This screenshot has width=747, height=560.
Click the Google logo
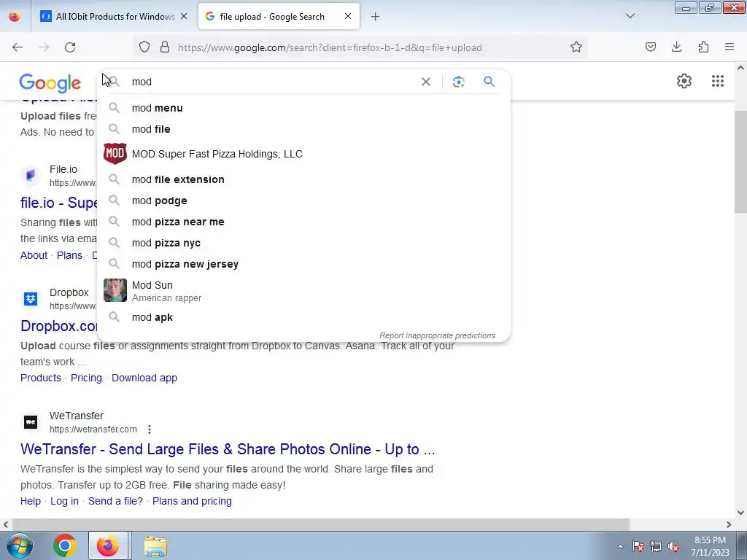(x=50, y=83)
